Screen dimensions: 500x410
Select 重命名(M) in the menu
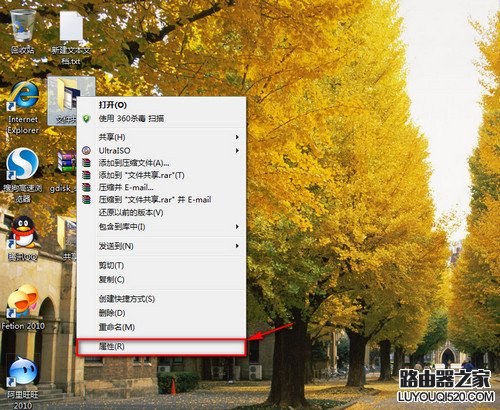click(x=162, y=327)
